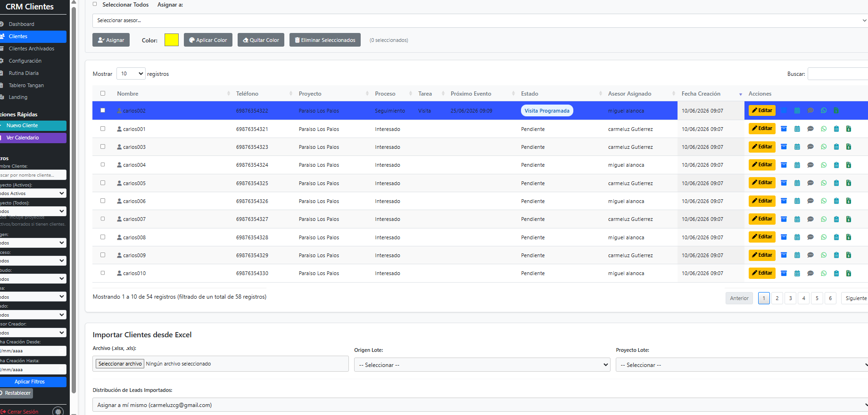
Task: Go to Siguiente page of results
Action: click(856, 298)
